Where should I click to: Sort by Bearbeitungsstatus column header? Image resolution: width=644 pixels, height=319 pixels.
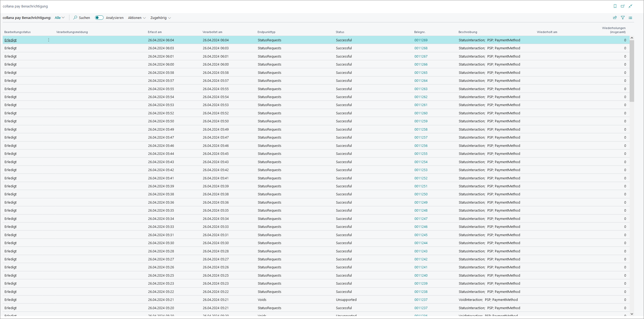click(x=17, y=32)
